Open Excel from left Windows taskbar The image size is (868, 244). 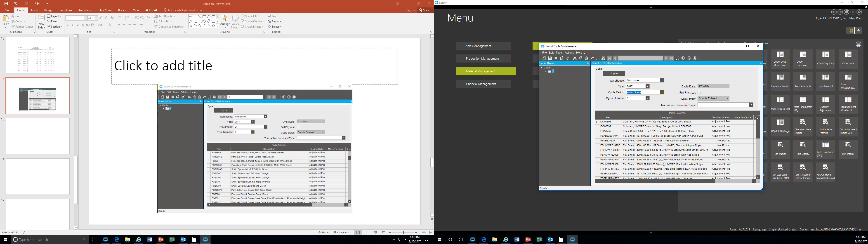click(172, 240)
